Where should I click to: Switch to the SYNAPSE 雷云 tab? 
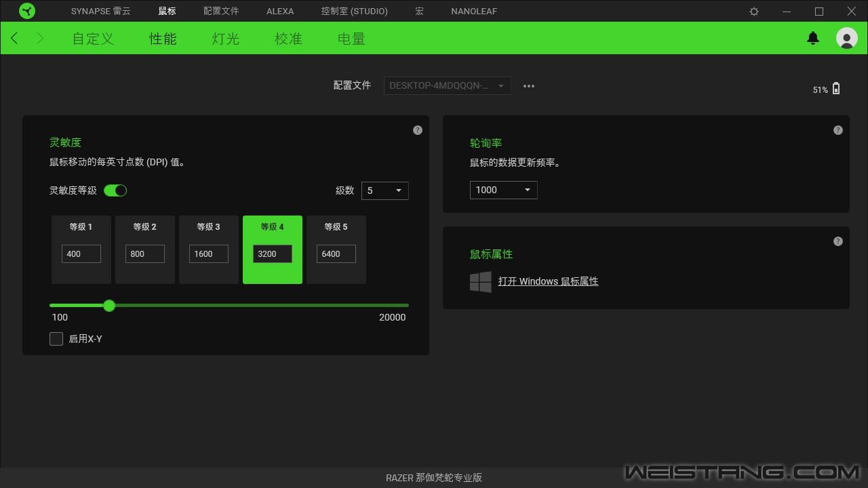tap(101, 12)
